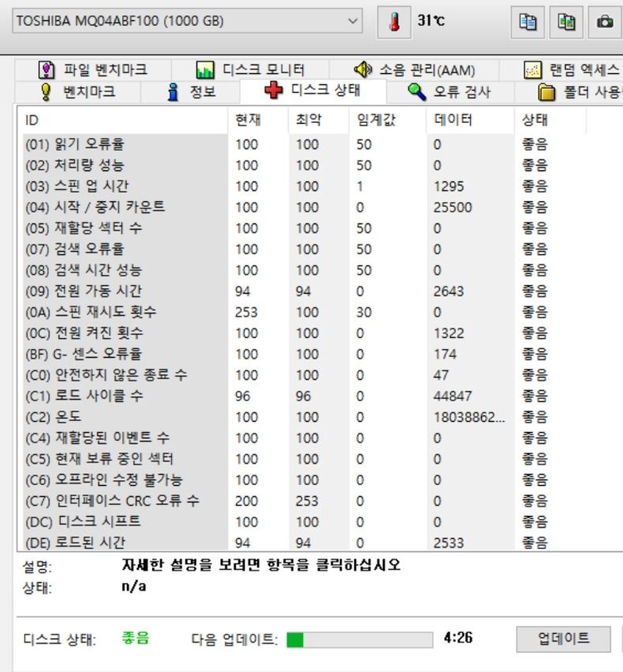Image resolution: width=623 pixels, height=672 pixels.
Task: Click the 벤치마크 light bulb icon
Action: 46,92
